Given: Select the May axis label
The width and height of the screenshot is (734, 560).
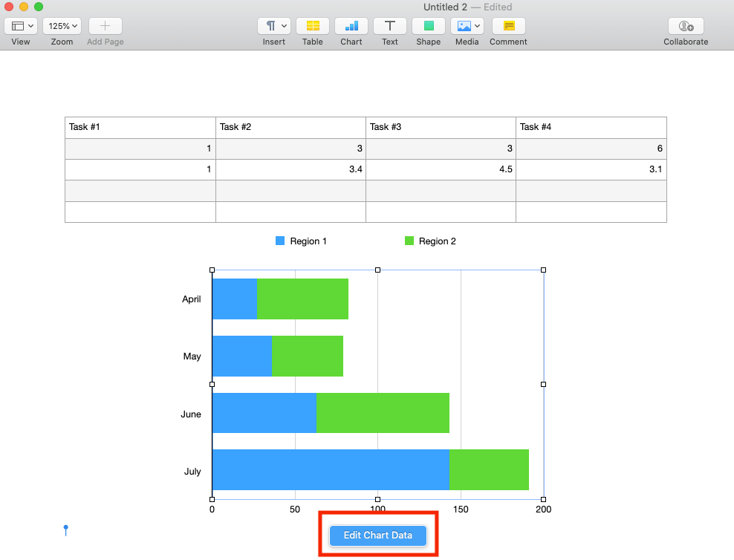Looking at the screenshot, I should coord(192,356).
